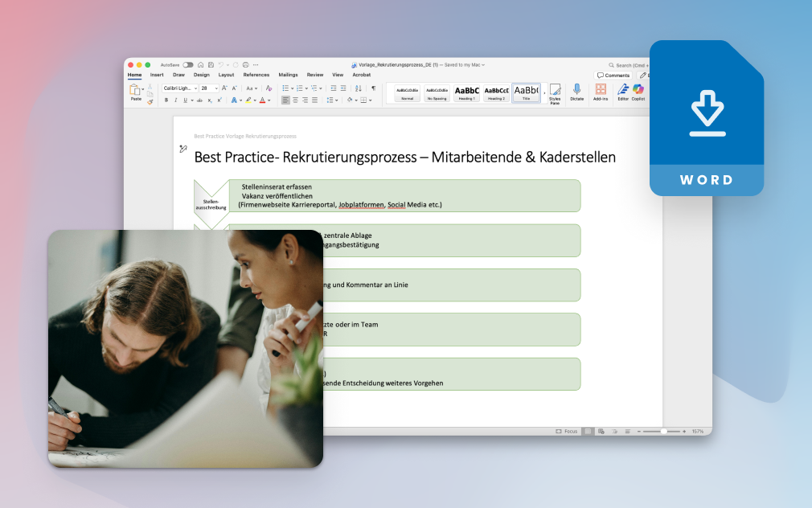Click the Decrease Font Size icon
The height and width of the screenshot is (508, 812).
coord(235,88)
